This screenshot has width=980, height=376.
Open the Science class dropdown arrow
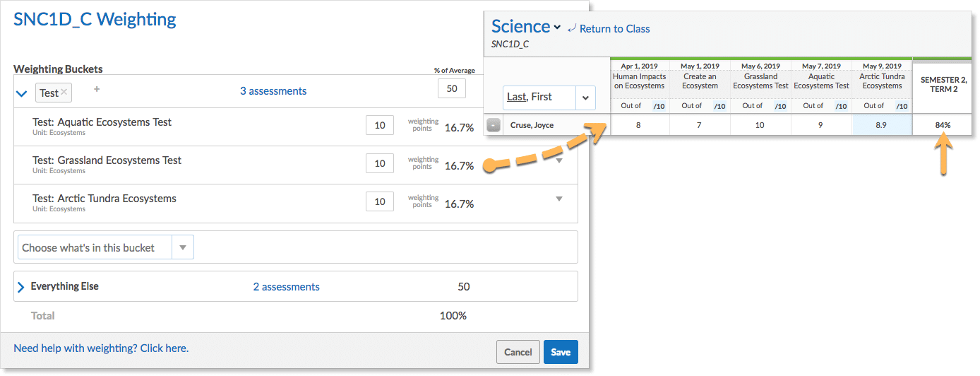558,28
